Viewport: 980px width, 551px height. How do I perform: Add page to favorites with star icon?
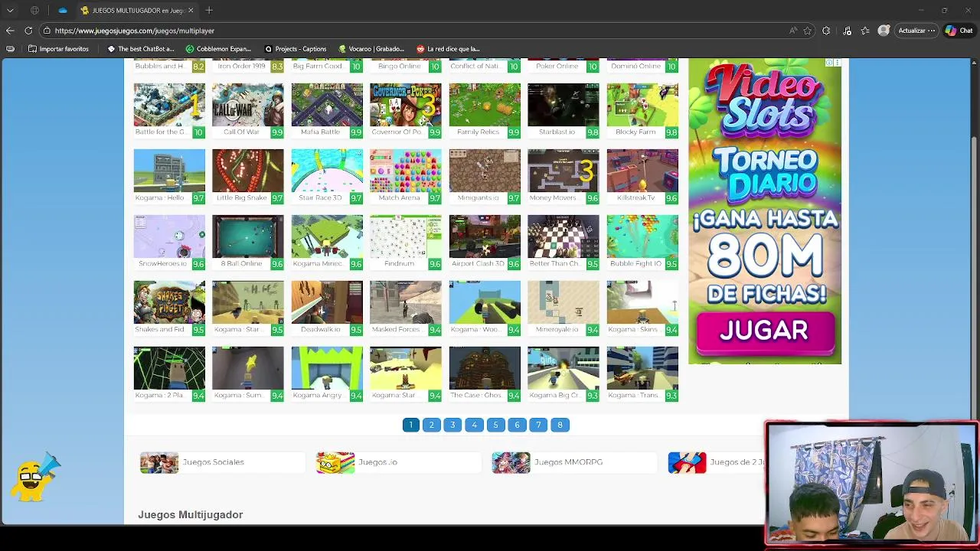pos(807,31)
